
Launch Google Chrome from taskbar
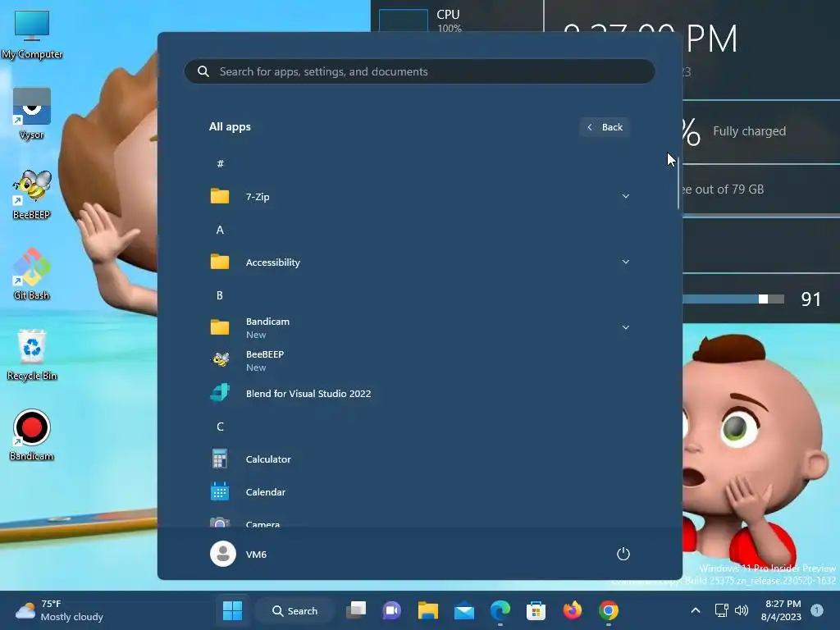coord(608,610)
